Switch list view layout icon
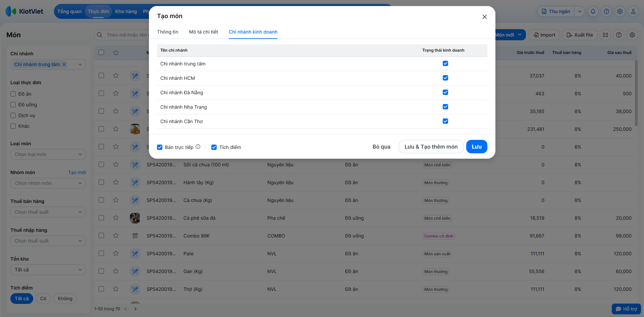The width and height of the screenshot is (644, 317). (x=605, y=35)
